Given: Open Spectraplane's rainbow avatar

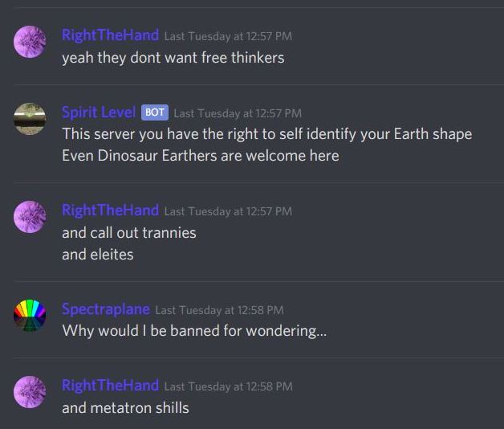Looking at the screenshot, I should tap(30, 316).
